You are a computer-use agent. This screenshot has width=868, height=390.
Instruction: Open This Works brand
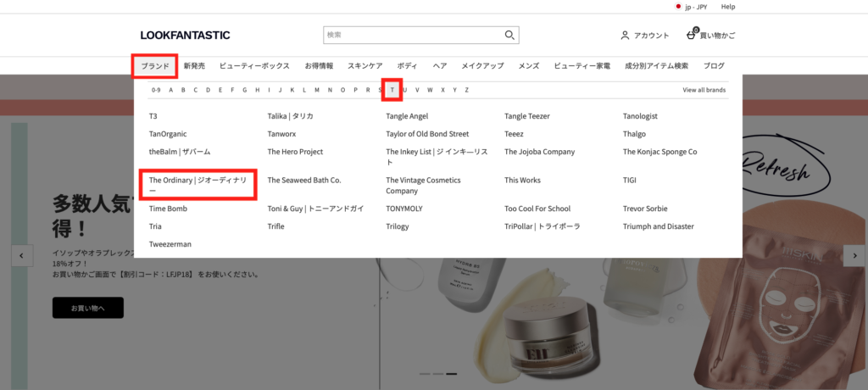point(522,181)
